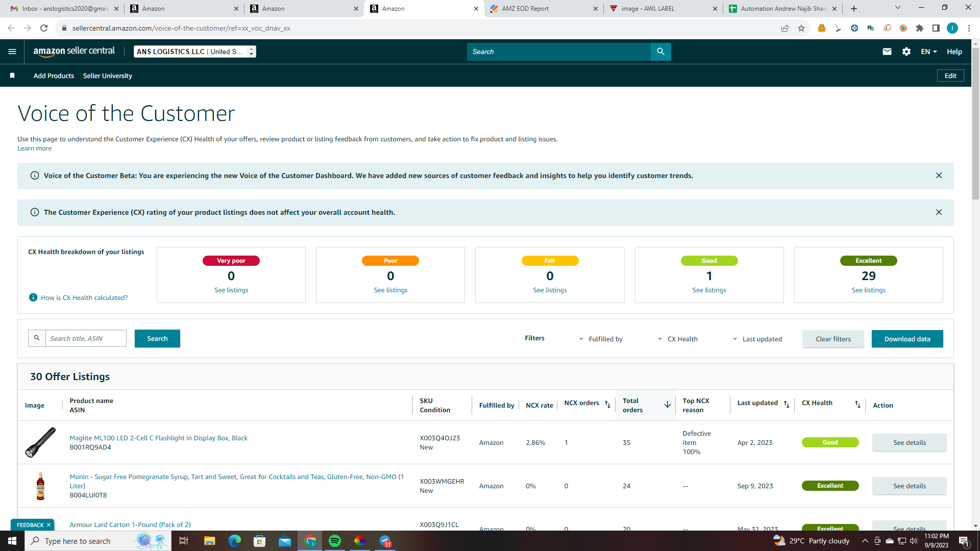Open the Chrome tab search chevron

point(898,8)
